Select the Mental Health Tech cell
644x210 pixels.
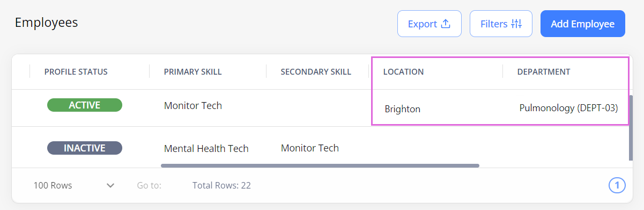click(206, 148)
